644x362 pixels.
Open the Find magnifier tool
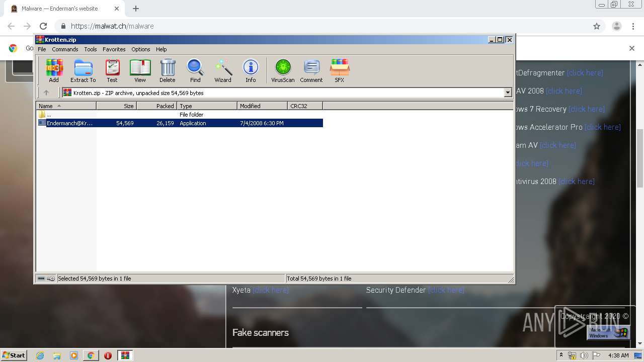pyautogui.click(x=195, y=70)
